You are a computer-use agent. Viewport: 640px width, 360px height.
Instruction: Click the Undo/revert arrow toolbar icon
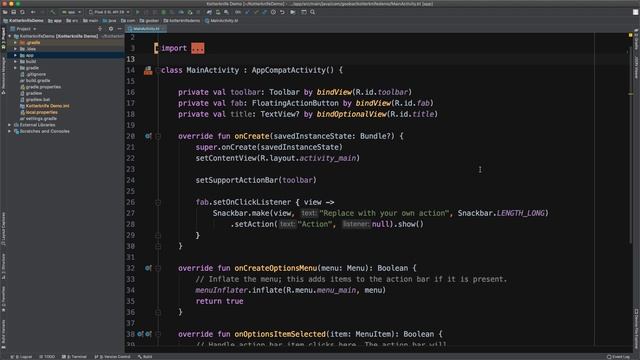click(x=282, y=12)
